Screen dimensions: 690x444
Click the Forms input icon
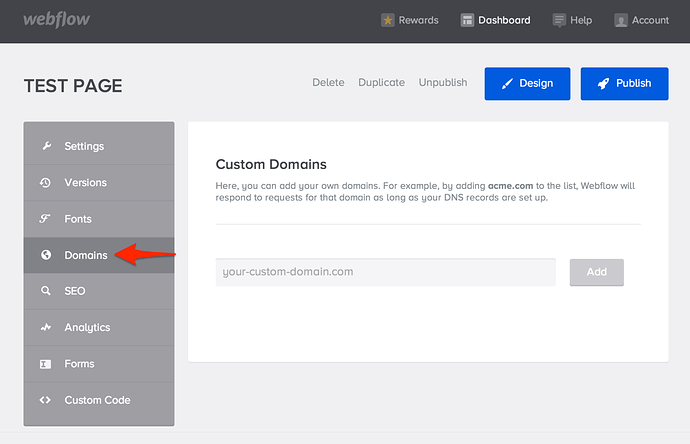45,364
